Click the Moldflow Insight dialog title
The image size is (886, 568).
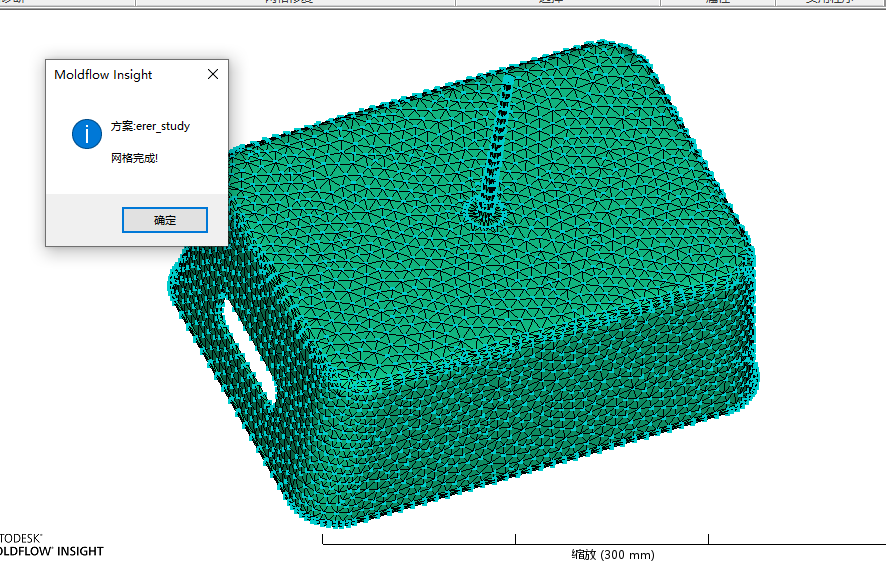[103, 75]
